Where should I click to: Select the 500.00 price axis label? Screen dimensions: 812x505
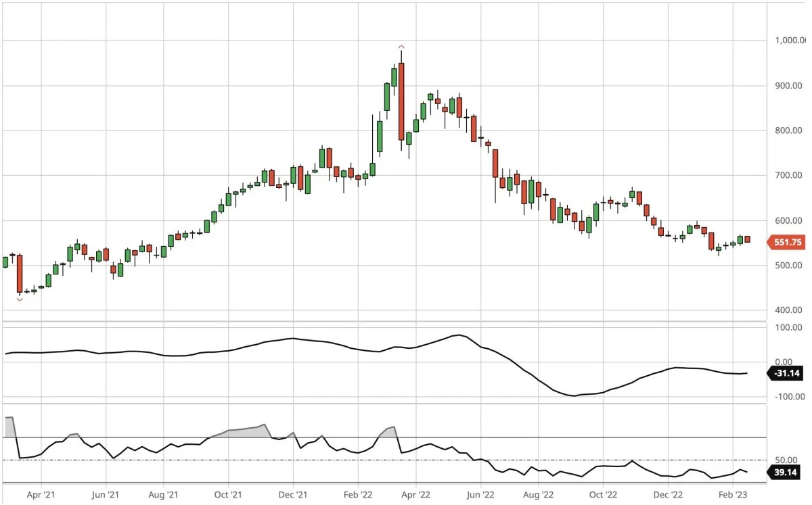click(x=788, y=265)
